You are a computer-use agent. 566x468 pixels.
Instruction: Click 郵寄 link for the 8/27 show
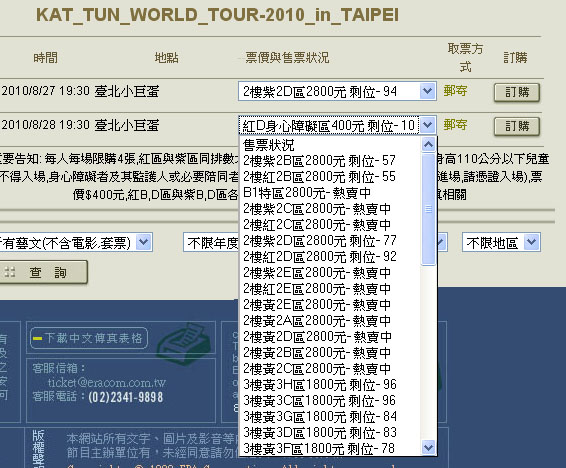click(455, 91)
